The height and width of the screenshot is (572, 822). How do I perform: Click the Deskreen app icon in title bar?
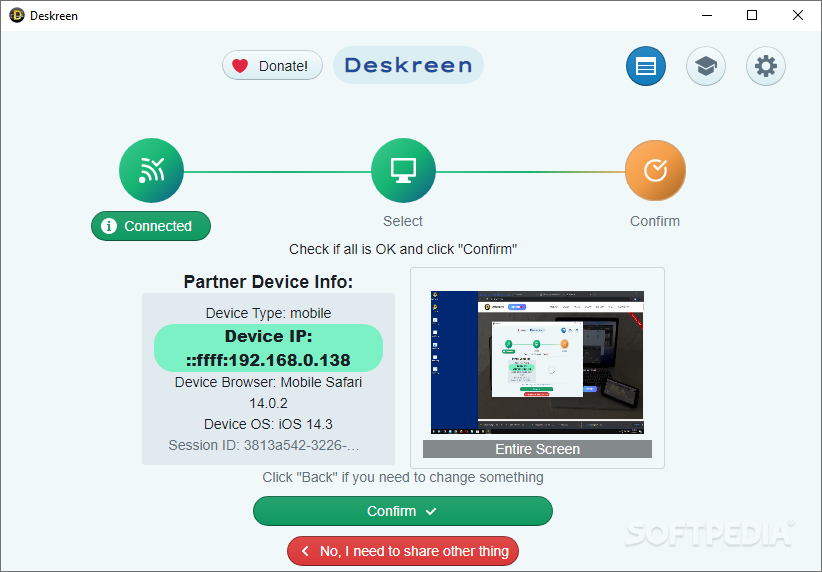(17, 16)
